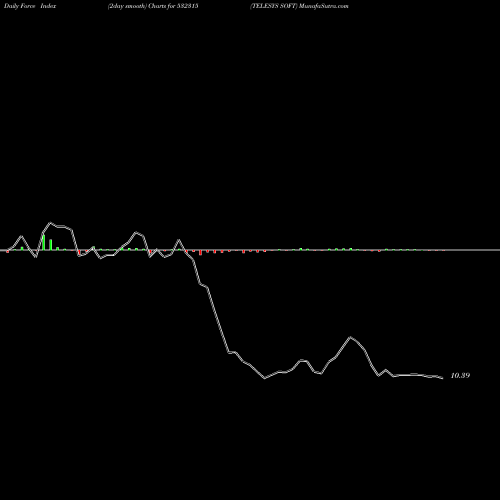Click the 'Daily Force Index' title text

pos(30,6)
